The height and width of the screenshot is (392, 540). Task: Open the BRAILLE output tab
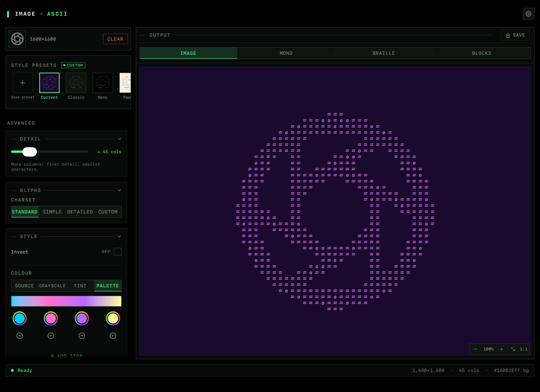point(384,53)
